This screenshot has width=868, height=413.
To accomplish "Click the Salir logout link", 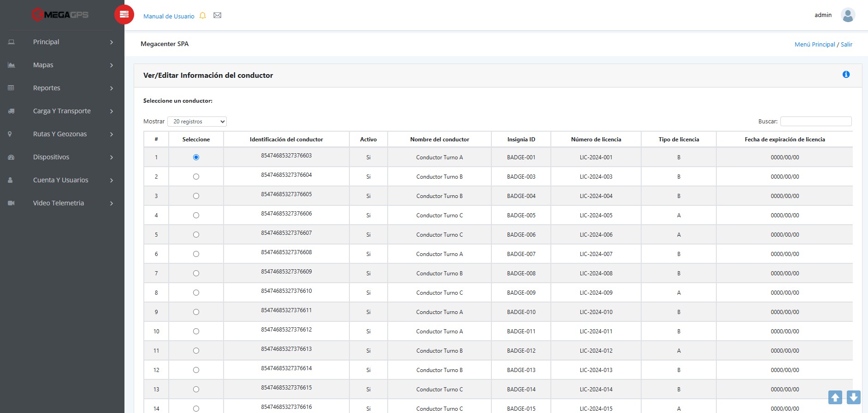I will tap(846, 44).
